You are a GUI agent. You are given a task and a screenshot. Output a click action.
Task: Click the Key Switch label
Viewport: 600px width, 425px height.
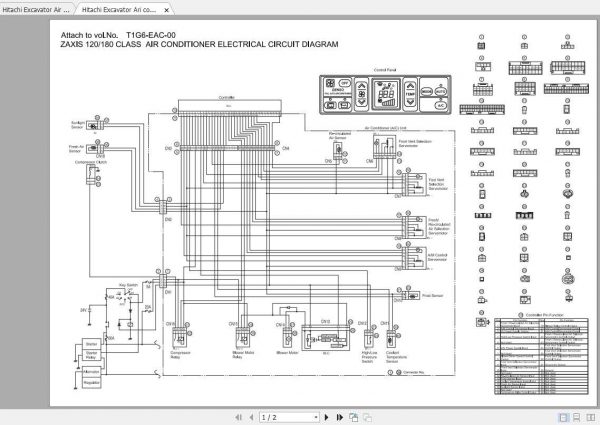pos(128,285)
